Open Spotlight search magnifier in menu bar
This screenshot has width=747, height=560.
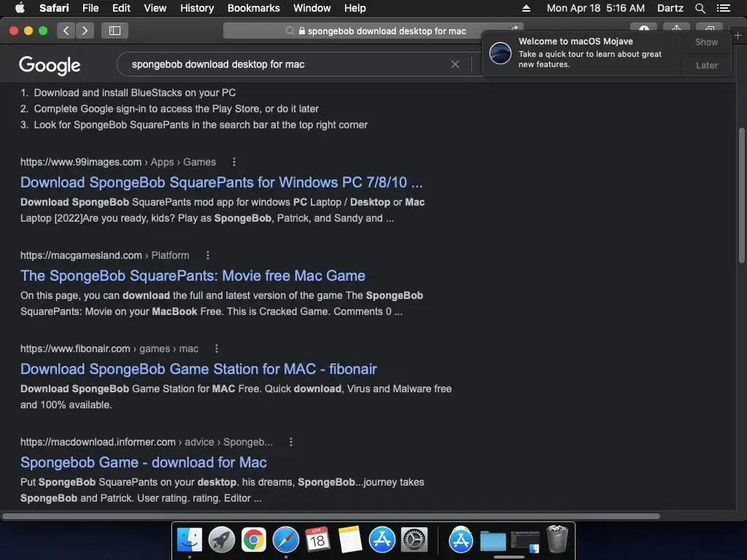tap(700, 8)
